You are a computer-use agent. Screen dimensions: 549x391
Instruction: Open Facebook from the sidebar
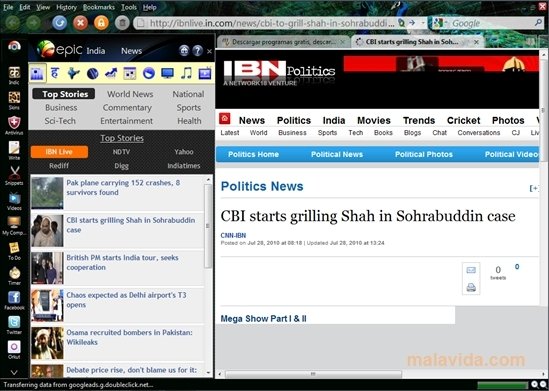14,301
